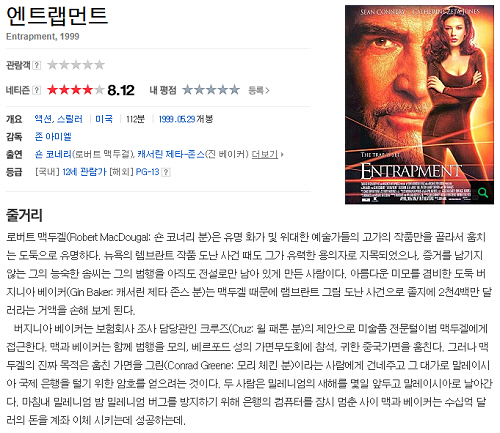Click the magnifier icon on the poster
Viewport: 500px width, 433px height.
483,192
